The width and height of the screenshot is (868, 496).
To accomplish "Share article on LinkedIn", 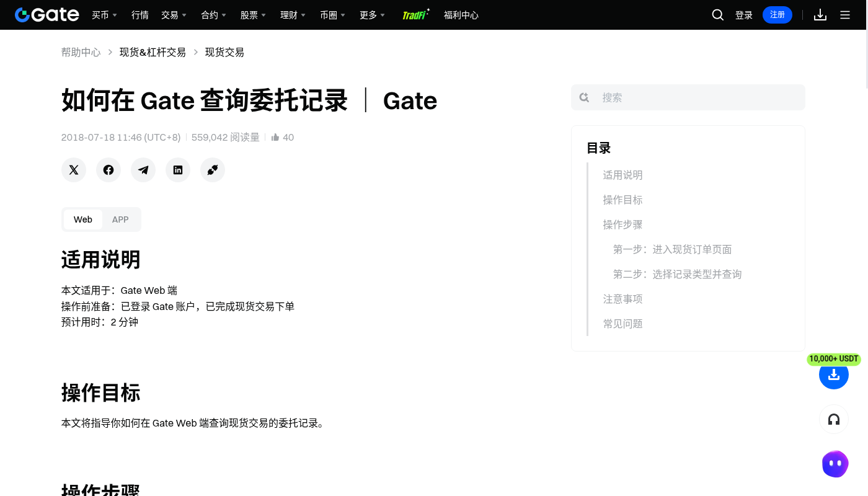I will (178, 170).
